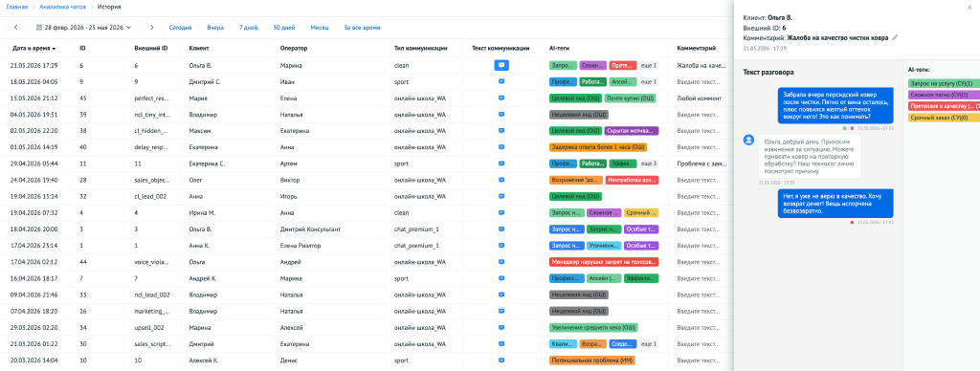
Task: Click 'Менеджер нарушил запрет на голосов…' tag
Action: tap(604, 262)
